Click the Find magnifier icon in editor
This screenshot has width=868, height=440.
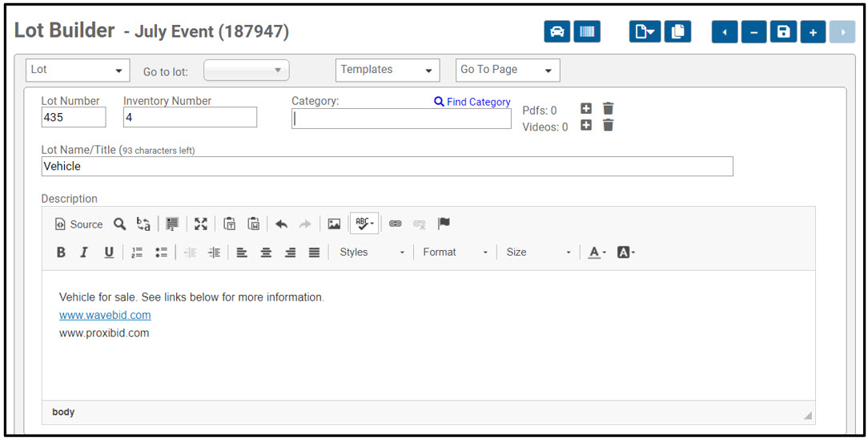point(119,224)
